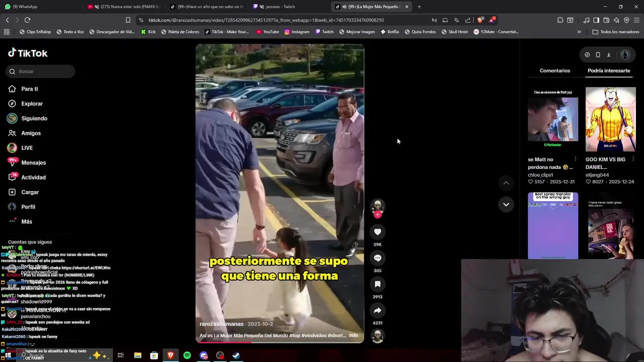The width and height of the screenshot is (644, 362).
Task: Share the video using the arrow icon
Action: coord(377,310)
